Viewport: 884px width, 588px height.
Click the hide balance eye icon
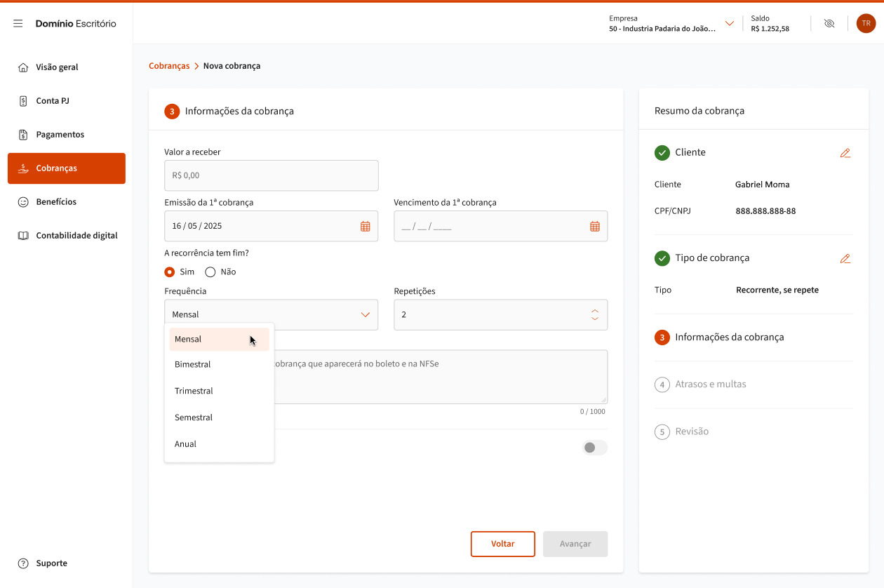click(x=829, y=24)
